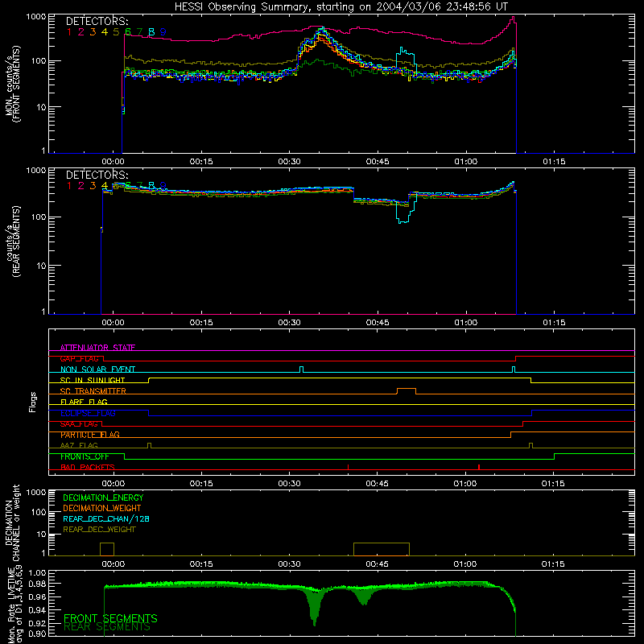Select cyan detector number 8 in front segments legend
The width and height of the screenshot is (644, 644).
pos(151,32)
